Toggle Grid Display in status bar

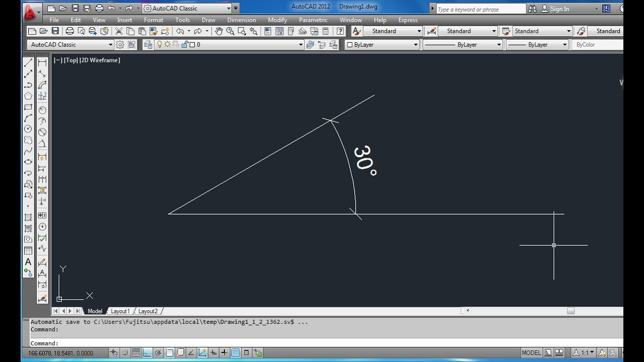[x=136, y=353]
